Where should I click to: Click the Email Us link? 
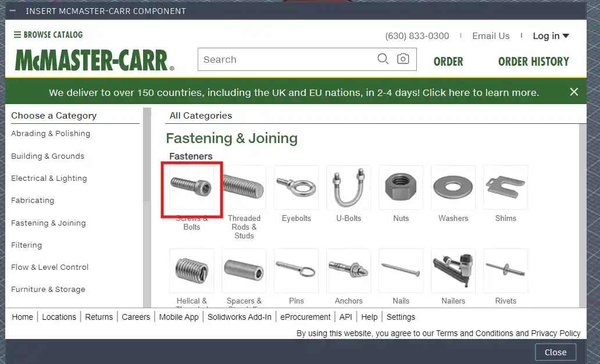491,36
